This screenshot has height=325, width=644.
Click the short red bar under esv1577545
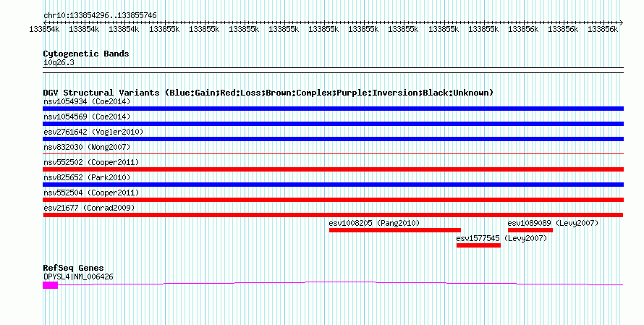click(x=478, y=245)
